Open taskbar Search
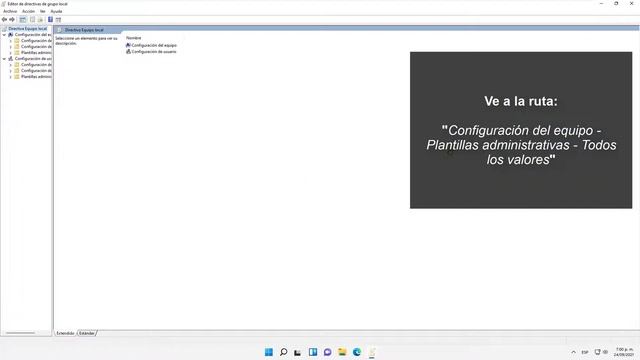The width and height of the screenshot is (640, 360). click(283, 352)
